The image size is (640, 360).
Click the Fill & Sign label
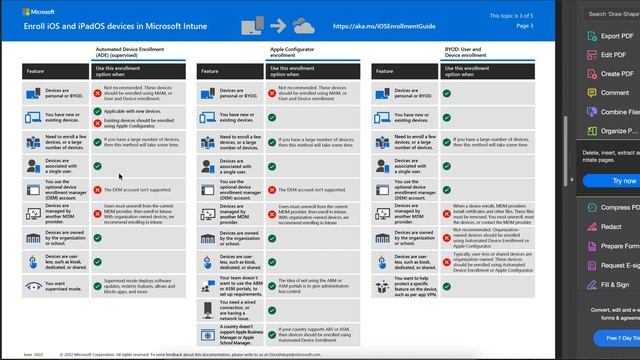tap(615, 284)
